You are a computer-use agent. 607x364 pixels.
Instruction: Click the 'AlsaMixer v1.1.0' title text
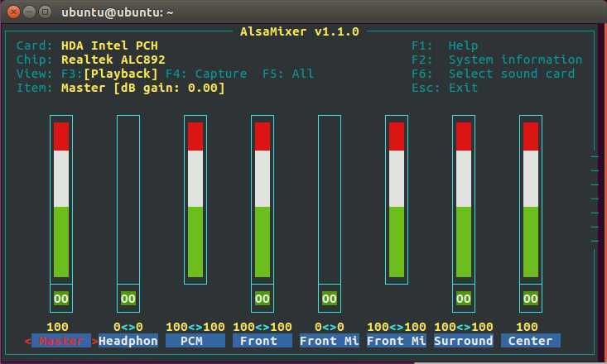(300, 31)
